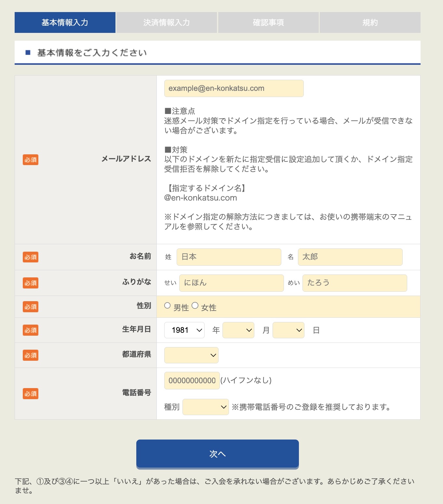This screenshot has width=443, height=504.
Task: Click the 必須 badge beside お名前
Action: coord(31,257)
